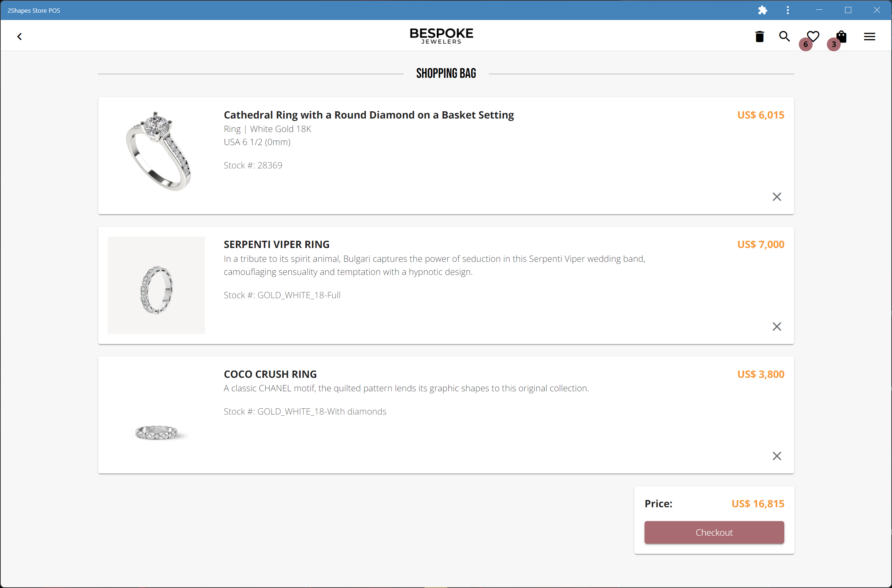Remove the Coco Crush Ring item
The height and width of the screenshot is (588, 892).
[x=777, y=456]
